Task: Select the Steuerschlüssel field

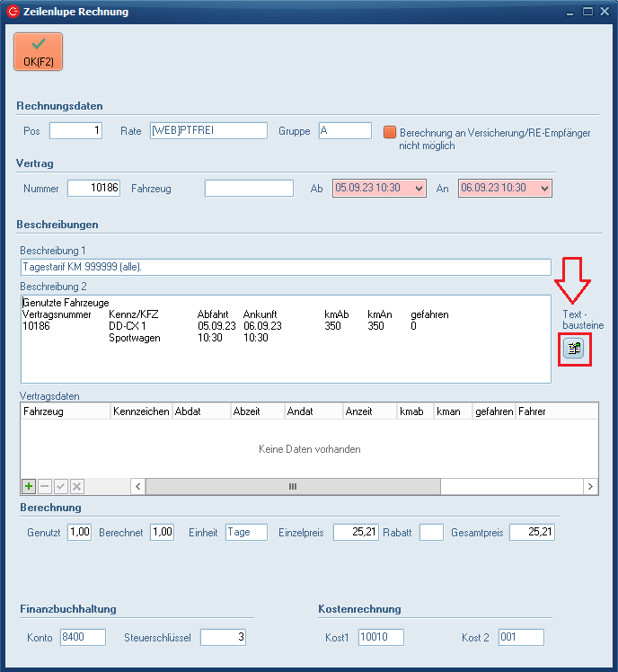Action: coord(222,637)
